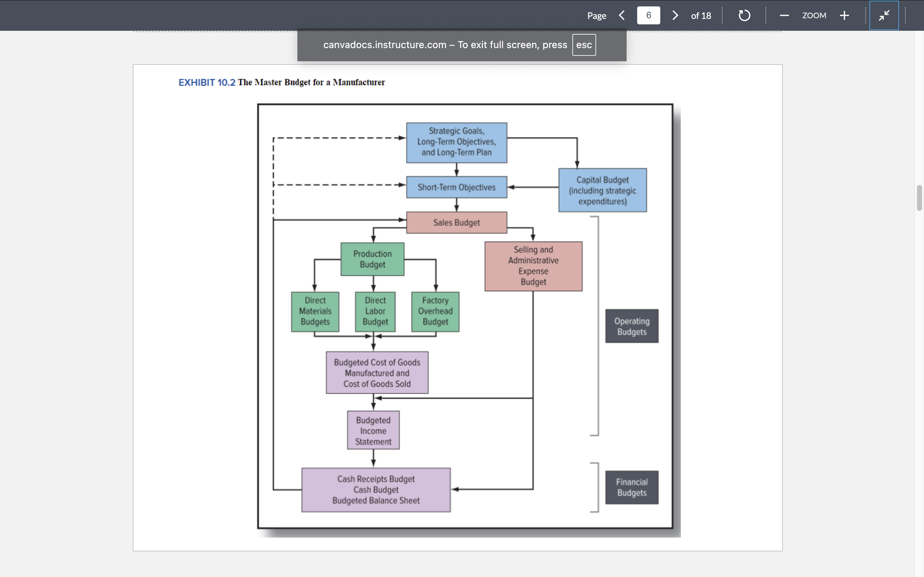Zoom out with the minus icon
The height and width of the screenshot is (577, 924).
784,15
